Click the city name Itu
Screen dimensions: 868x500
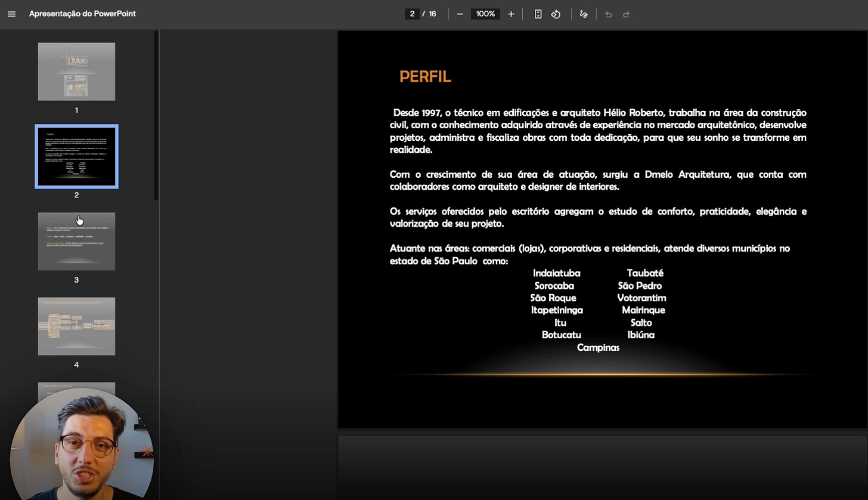click(x=560, y=323)
